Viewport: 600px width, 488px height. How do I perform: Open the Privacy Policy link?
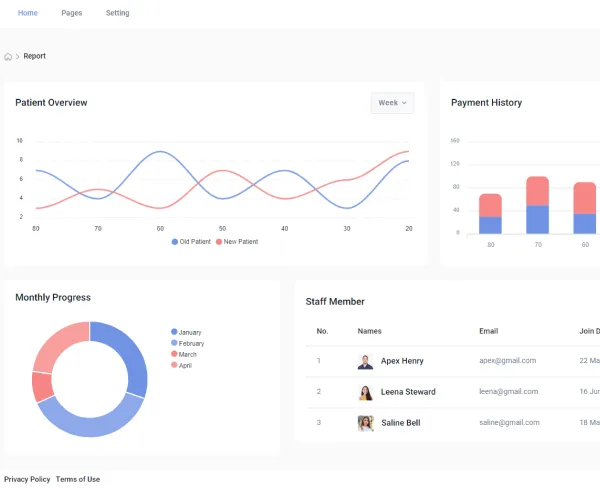[27, 479]
